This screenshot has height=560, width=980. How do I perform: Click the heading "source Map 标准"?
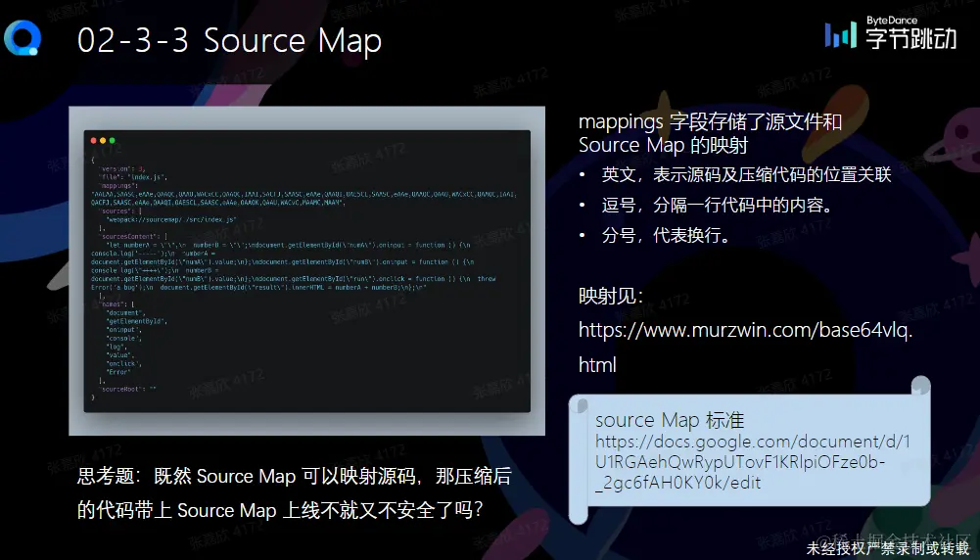tap(670, 420)
